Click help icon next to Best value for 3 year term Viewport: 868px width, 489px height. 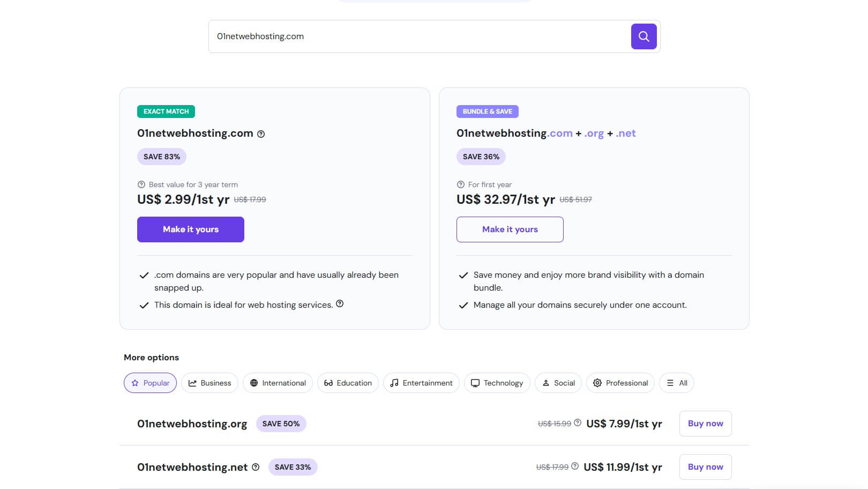[x=141, y=184]
